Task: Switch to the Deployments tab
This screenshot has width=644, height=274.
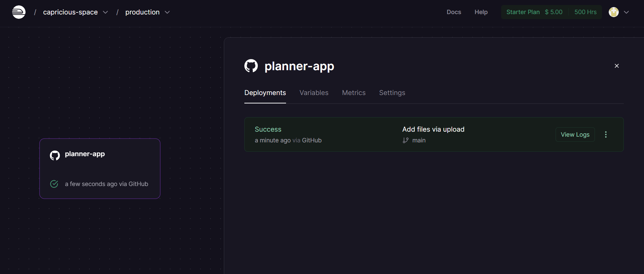Action: coord(265,93)
